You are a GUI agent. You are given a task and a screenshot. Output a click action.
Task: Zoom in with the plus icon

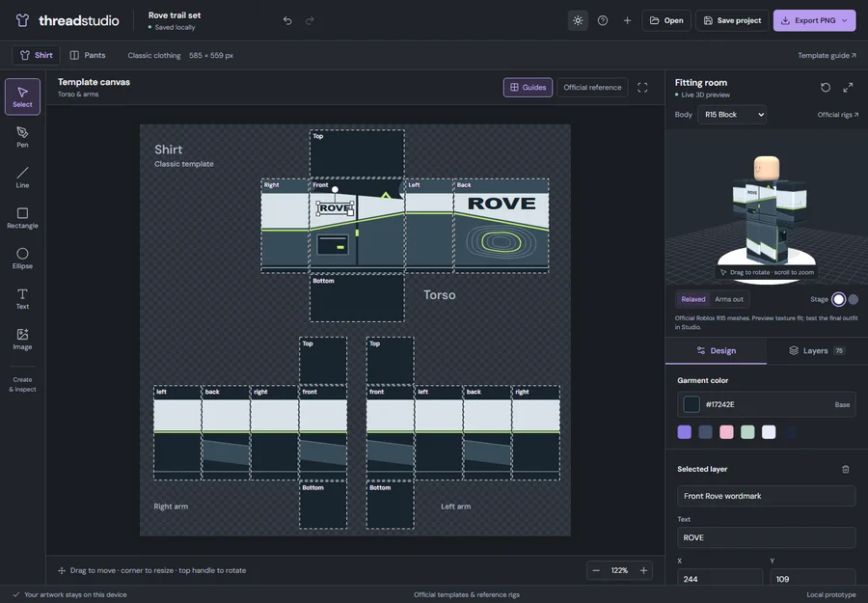pyautogui.click(x=644, y=570)
